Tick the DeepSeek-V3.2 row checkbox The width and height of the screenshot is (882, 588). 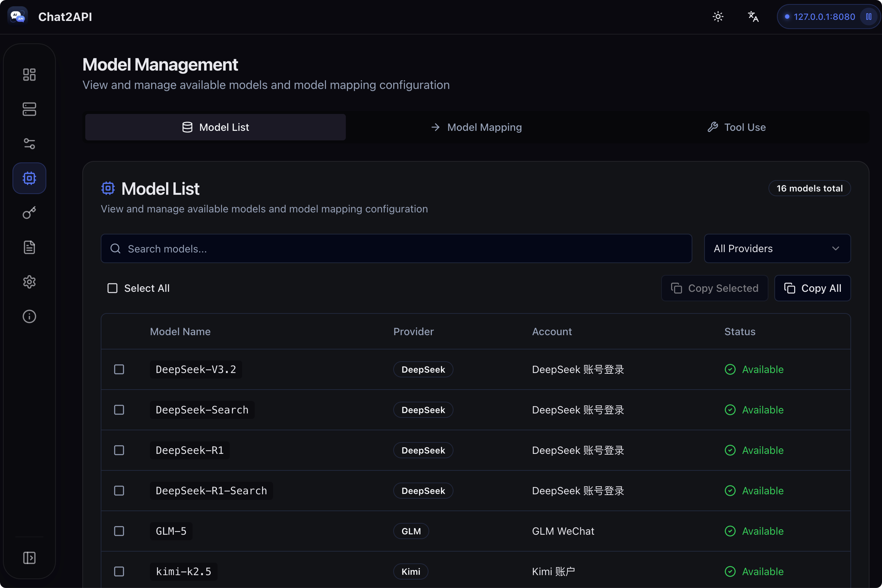point(119,369)
